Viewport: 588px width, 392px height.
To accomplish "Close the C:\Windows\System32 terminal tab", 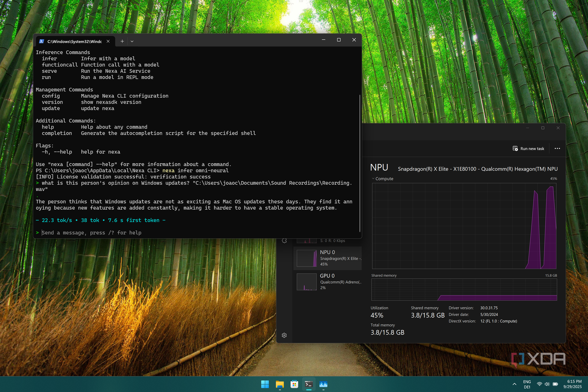I will (x=108, y=41).
